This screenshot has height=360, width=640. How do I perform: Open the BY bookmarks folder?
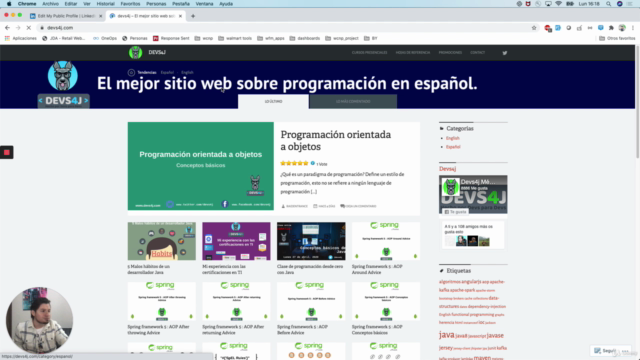tap(371, 38)
